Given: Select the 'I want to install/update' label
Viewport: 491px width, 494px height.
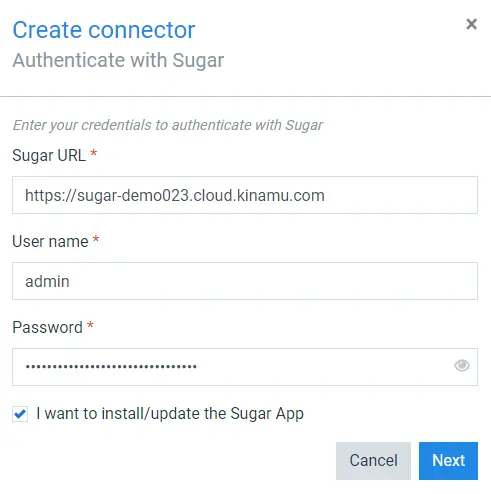Looking at the screenshot, I should (170, 414).
